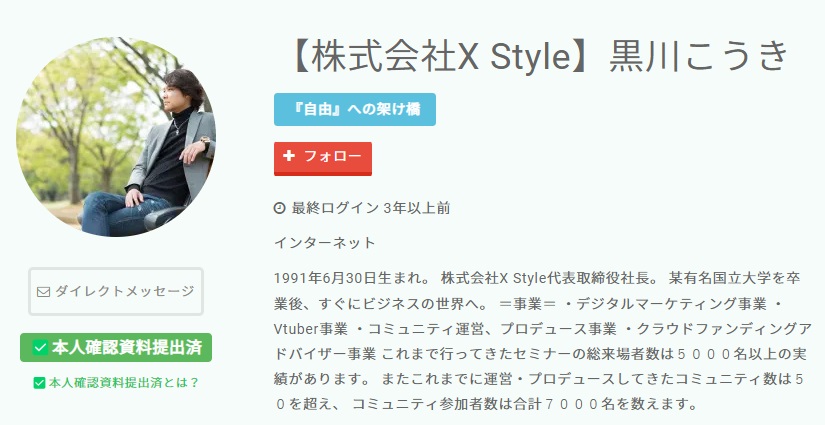
Task: Click the last bio line ending 名を数えます
Action: [x=485, y=404]
